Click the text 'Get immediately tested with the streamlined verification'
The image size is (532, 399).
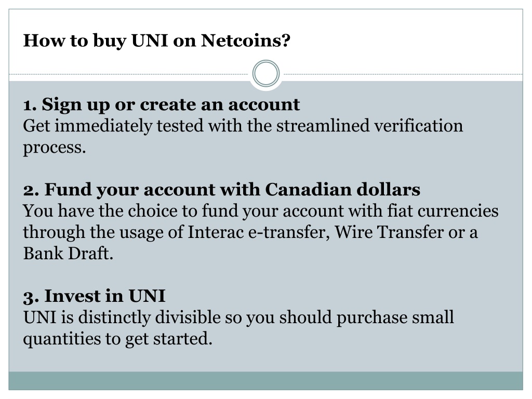[x=243, y=126]
